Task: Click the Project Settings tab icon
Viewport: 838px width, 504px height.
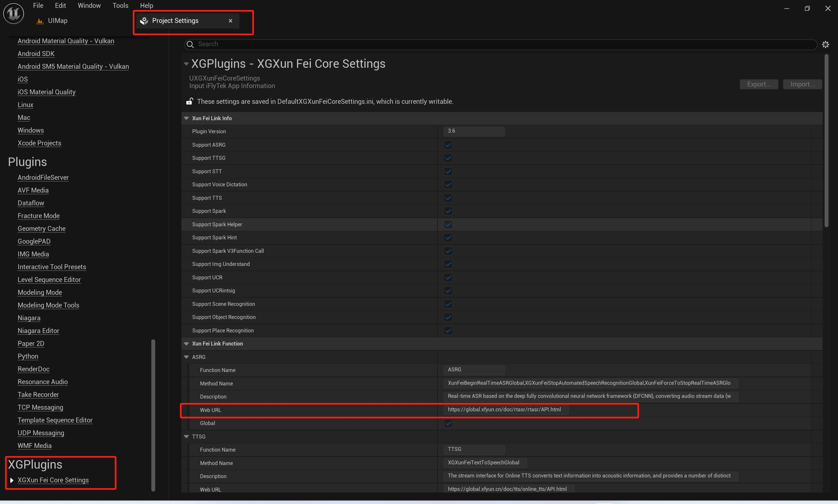Action: (144, 21)
